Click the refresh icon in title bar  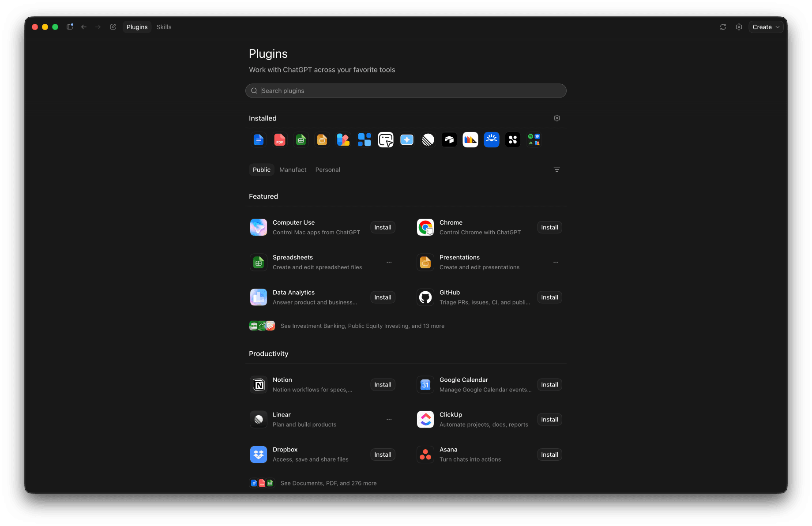[x=723, y=27]
